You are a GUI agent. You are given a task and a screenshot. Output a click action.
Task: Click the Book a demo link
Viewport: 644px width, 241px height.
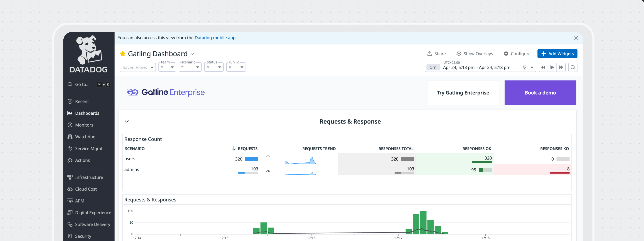click(x=540, y=93)
